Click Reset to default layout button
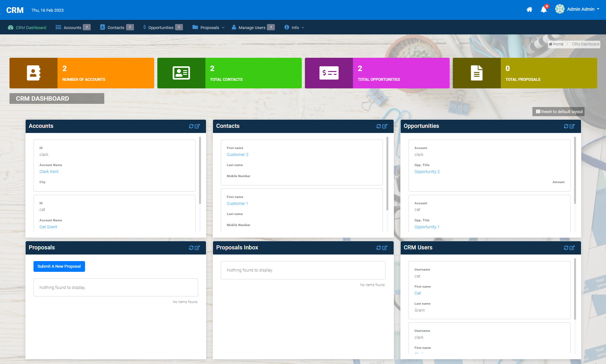606x364 pixels. pyautogui.click(x=558, y=112)
